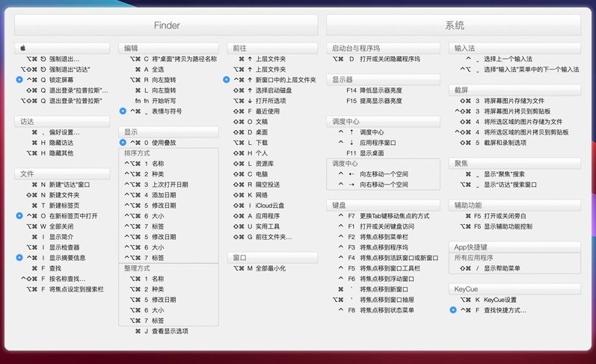Click the 截屏 section header

514,90
